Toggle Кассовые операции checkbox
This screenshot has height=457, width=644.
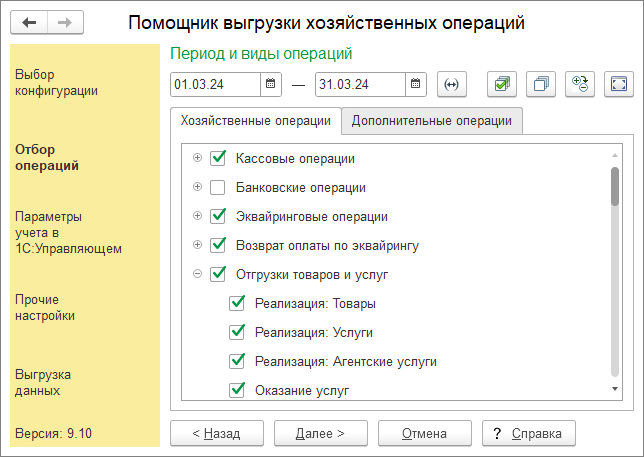218,158
